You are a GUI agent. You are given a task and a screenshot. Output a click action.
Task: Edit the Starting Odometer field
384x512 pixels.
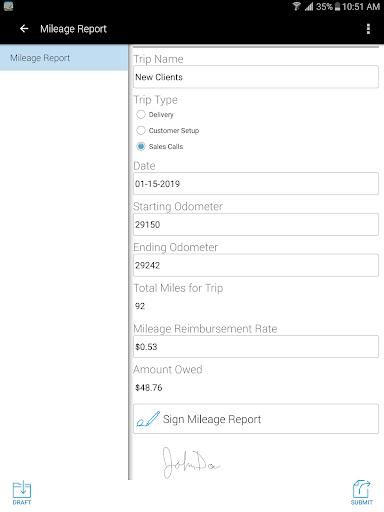(256, 225)
